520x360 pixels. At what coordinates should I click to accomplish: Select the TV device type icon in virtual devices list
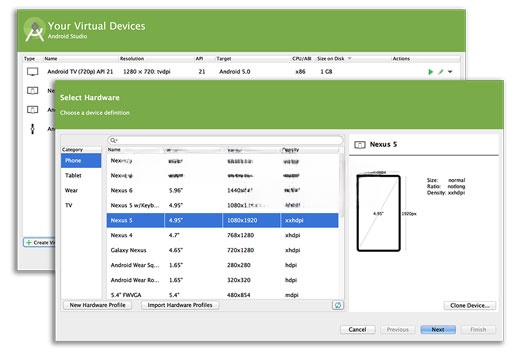[x=33, y=72]
